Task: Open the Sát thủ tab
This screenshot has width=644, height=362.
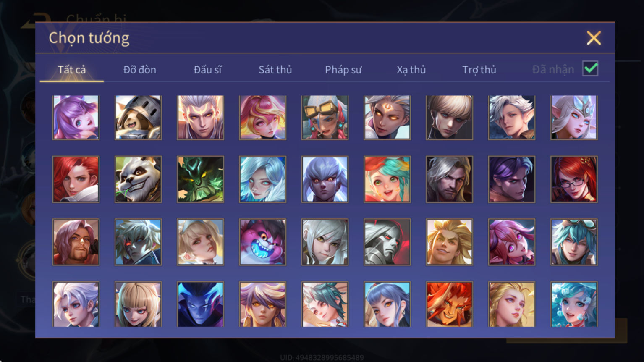Action: tap(275, 70)
